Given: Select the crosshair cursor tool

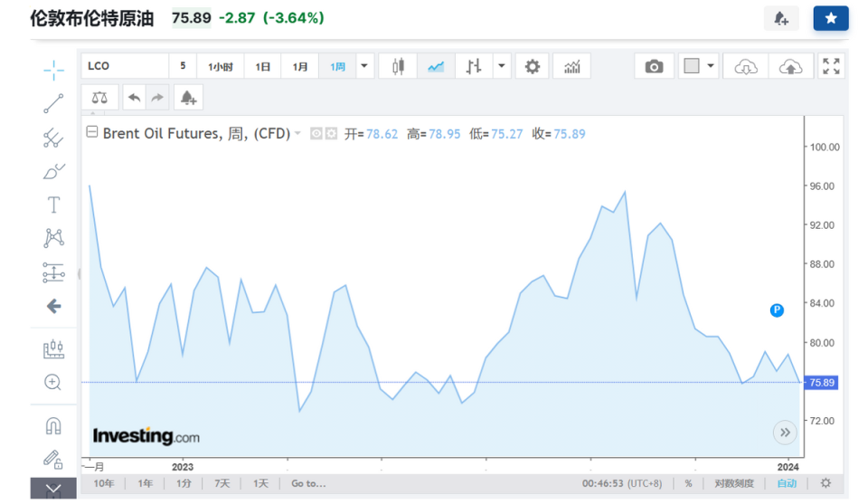Looking at the screenshot, I should pos(53,71).
